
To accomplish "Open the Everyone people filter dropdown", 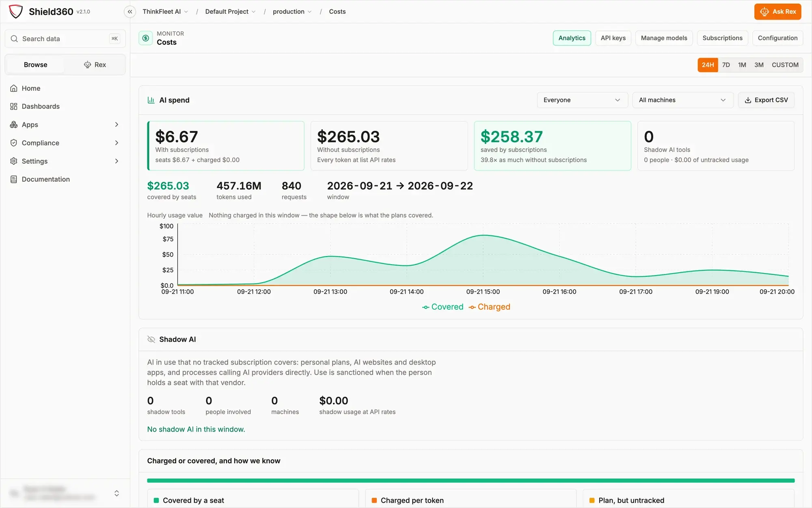I will (x=582, y=100).
